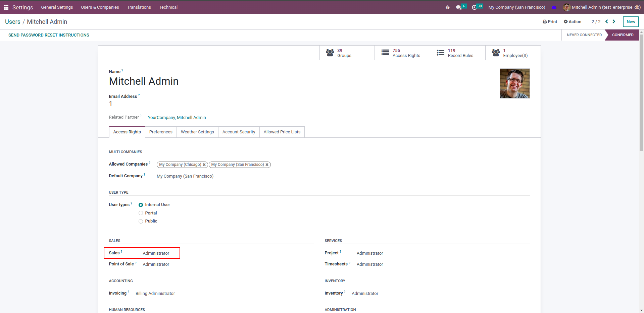The width and height of the screenshot is (644, 313).
Task: Go back to Users breadcrumb
Action: click(x=13, y=22)
